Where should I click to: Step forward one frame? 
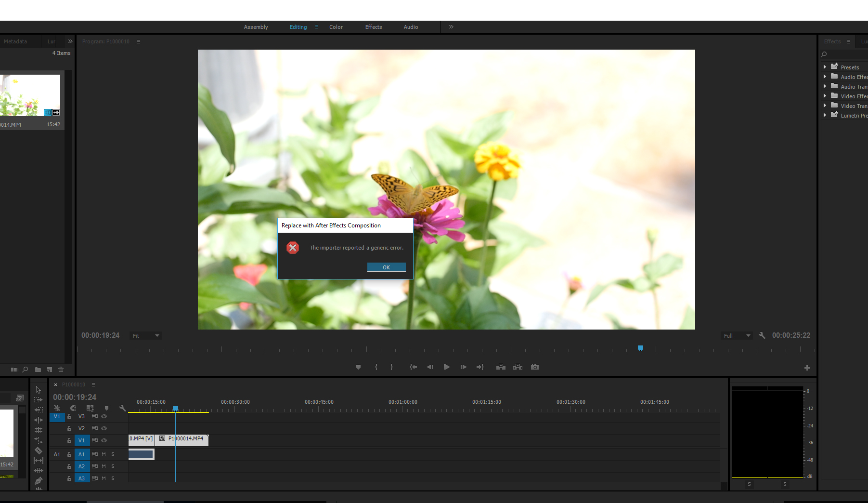pyautogui.click(x=463, y=367)
